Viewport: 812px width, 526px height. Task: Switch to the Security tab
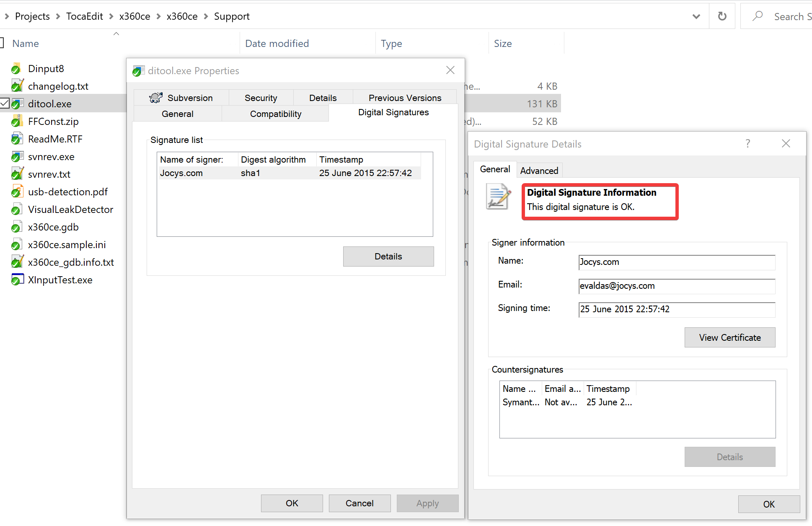pyautogui.click(x=261, y=97)
